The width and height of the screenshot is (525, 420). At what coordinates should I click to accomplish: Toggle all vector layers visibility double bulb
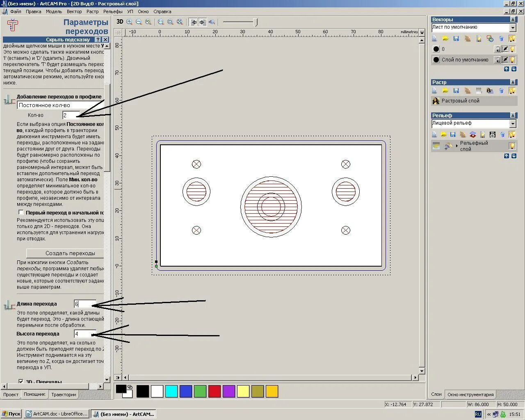pyautogui.click(x=512, y=38)
